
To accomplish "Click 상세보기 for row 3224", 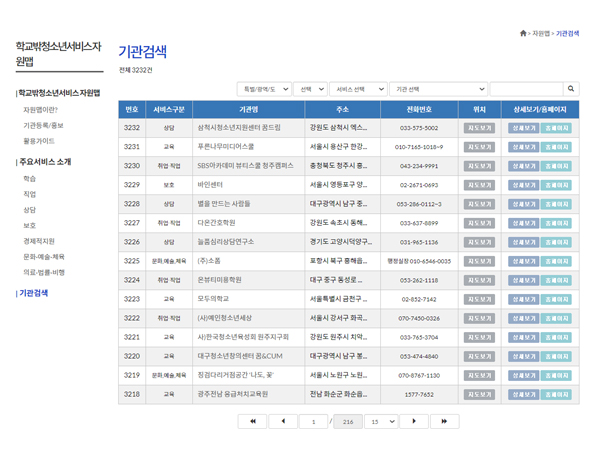I will coord(524,280).
